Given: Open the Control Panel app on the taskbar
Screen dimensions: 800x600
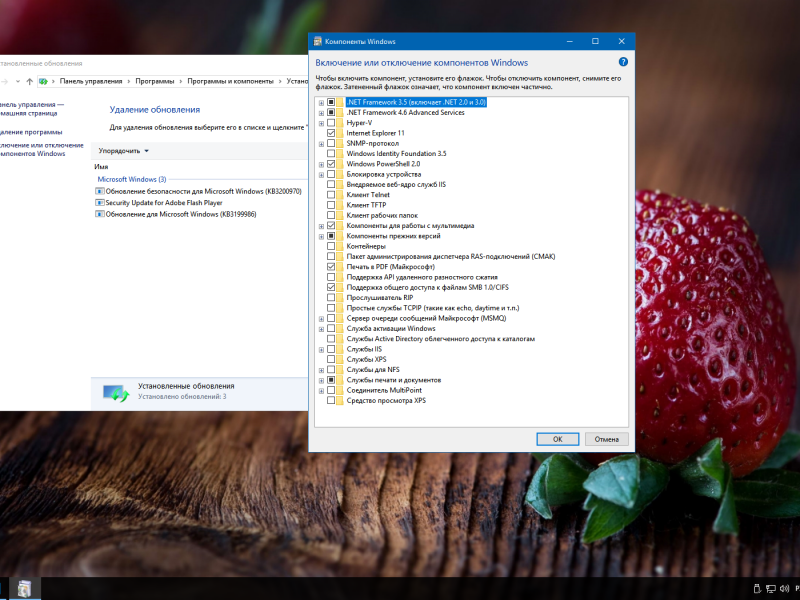Looking at the screenshot, I should pyautogui.click(x=24, y=589).
